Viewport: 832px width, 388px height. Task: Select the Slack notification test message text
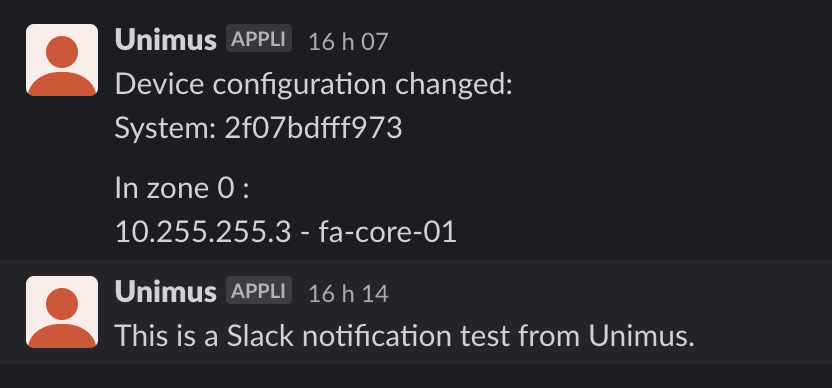click(404, 335)
